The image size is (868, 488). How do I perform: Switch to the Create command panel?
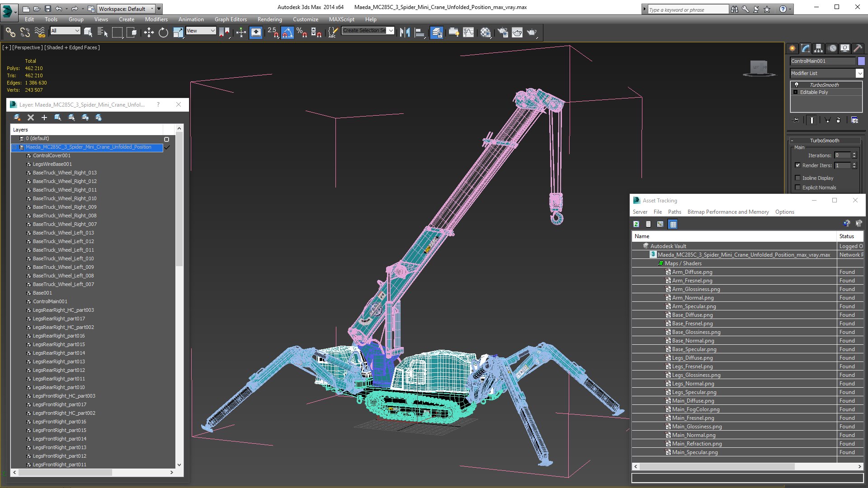792,48
